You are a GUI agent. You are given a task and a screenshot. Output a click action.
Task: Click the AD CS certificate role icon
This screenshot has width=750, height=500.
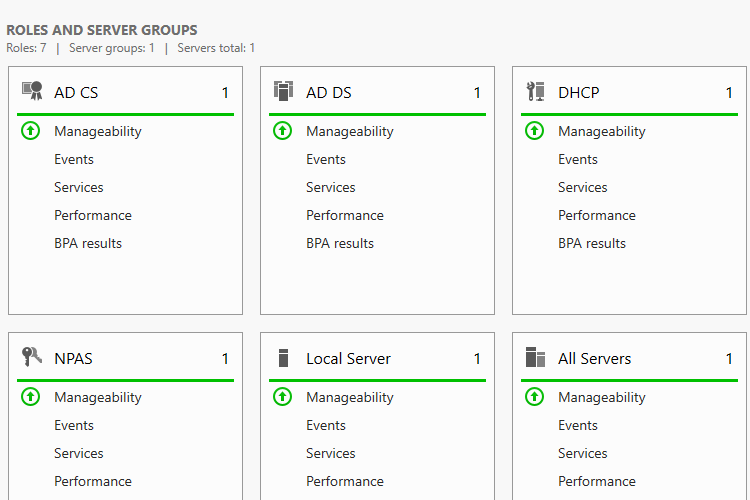point(31,92)
